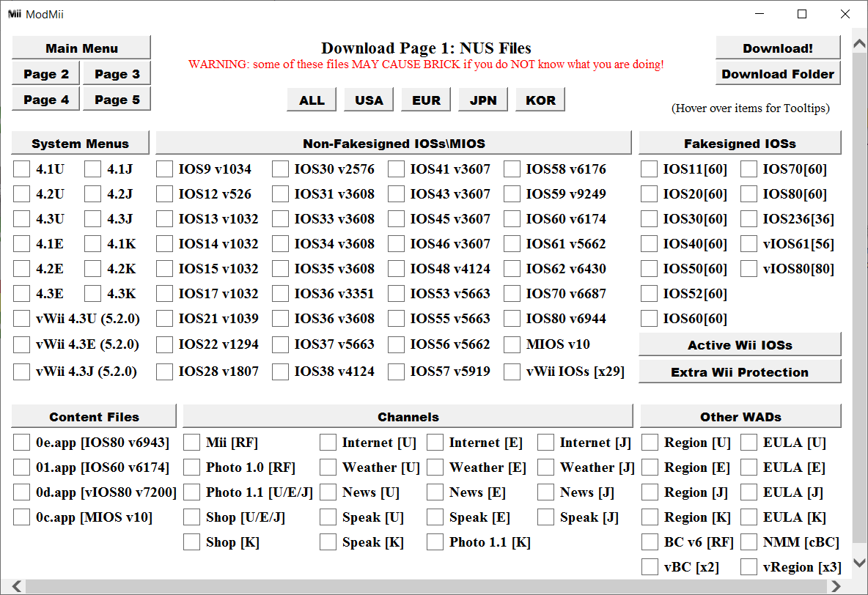Click the horizontal scrollbar left arrow
Image resolution: width=868 pixels, height=595 pixels.
pyautogui.click(x=17, y=586)
